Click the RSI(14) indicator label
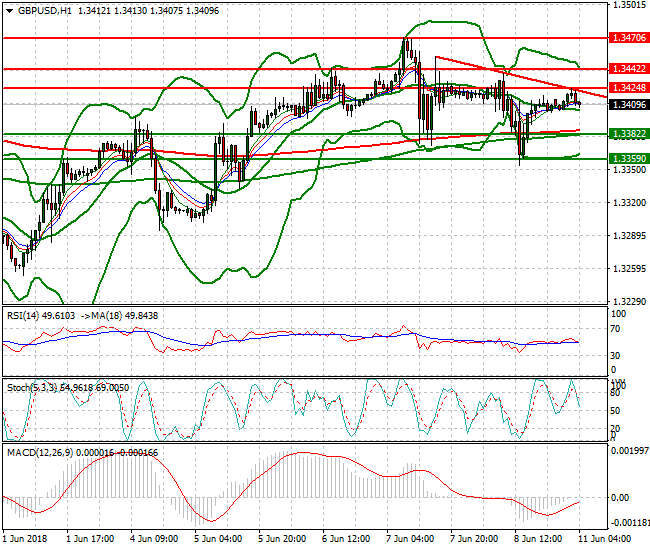 coord(25,315)
